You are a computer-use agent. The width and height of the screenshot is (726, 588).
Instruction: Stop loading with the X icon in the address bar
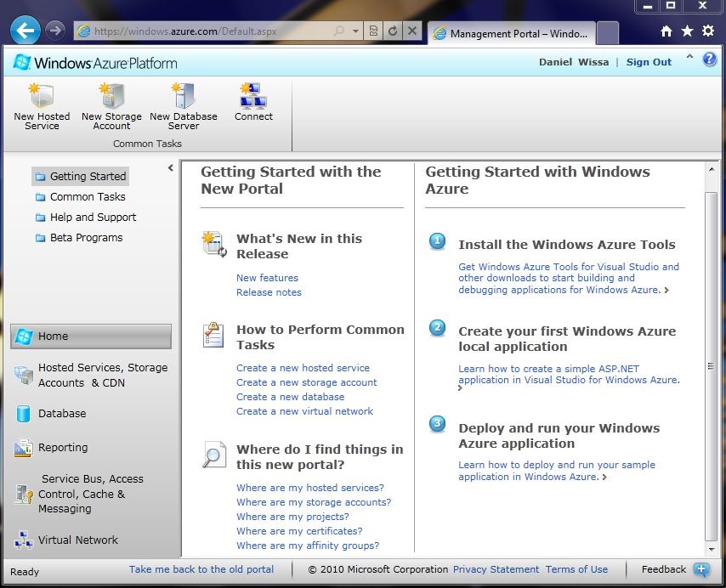411,31
